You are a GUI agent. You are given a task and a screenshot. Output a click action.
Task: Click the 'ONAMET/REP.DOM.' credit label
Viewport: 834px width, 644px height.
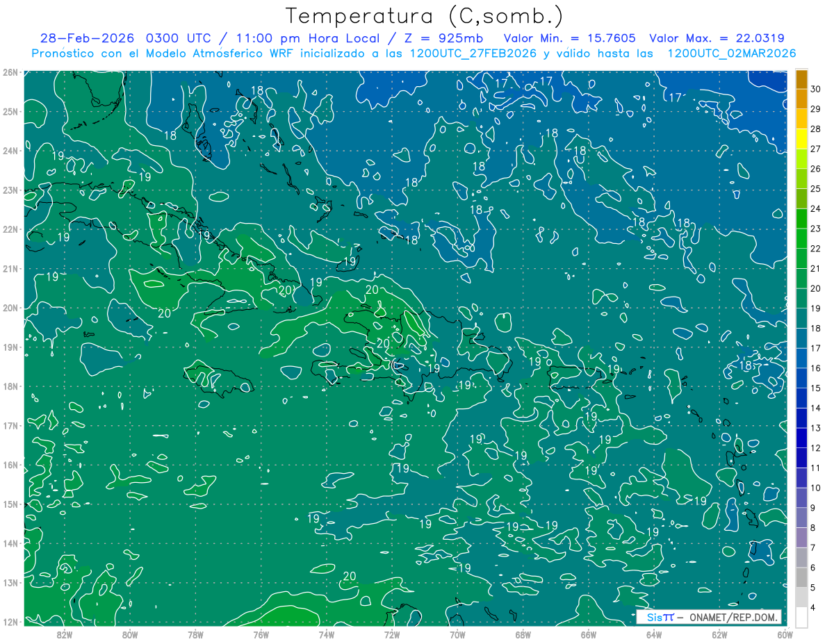tap(734, 618)
